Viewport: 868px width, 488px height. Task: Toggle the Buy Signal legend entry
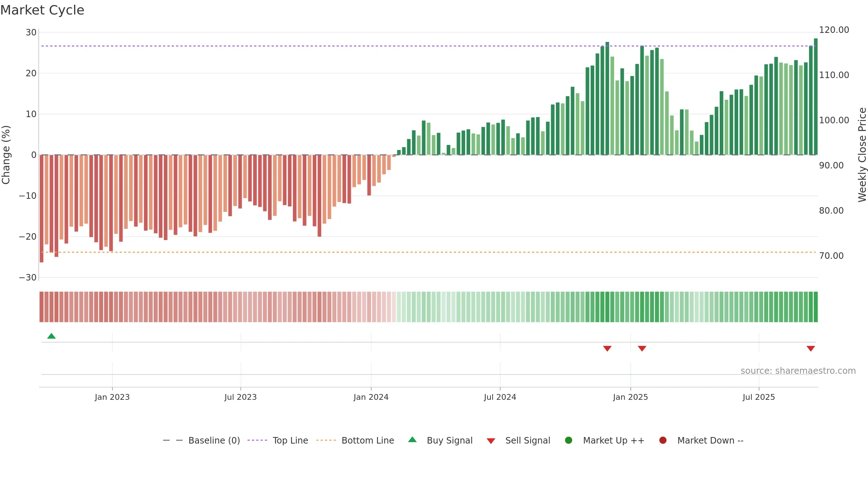coord(440,440)
